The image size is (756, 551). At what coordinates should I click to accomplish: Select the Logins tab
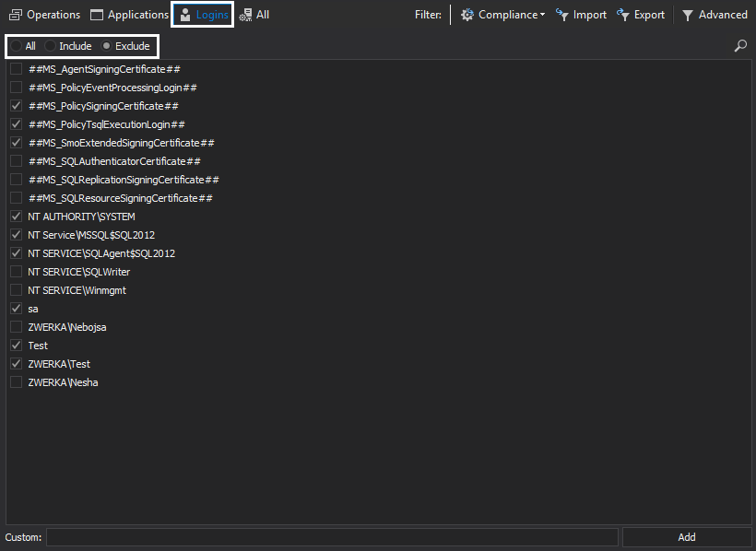point(203,15)
